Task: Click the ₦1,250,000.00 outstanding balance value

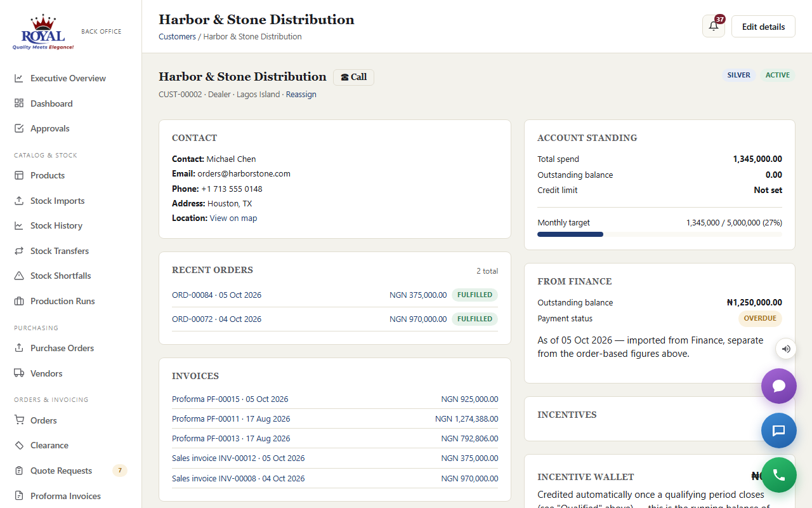Action: pyautogui.click(x=754, y=303)
